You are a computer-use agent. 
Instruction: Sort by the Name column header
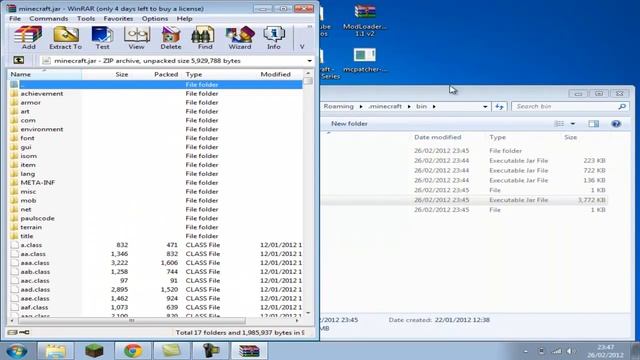coord(45,74)
